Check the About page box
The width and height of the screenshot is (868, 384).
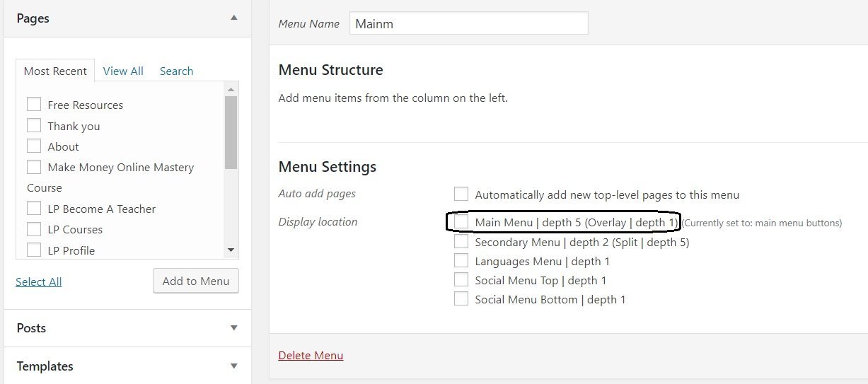34,146
